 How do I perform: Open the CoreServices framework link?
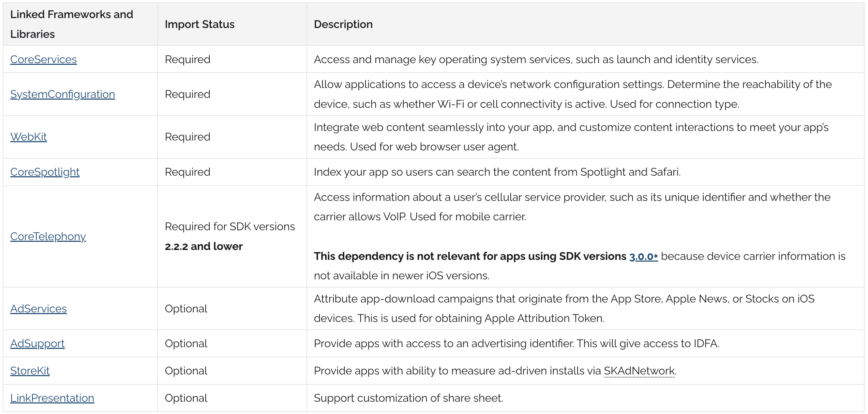43,59
